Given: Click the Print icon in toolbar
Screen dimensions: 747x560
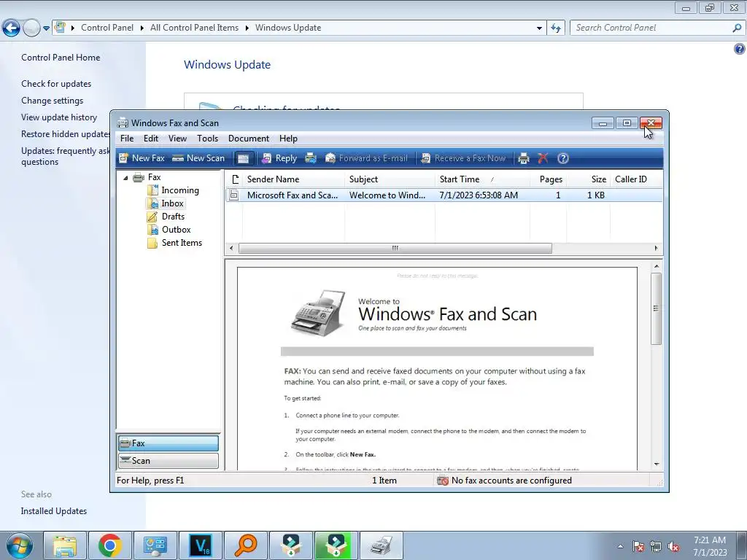Looking at the screenshot, I should click(x=524, y=158).
